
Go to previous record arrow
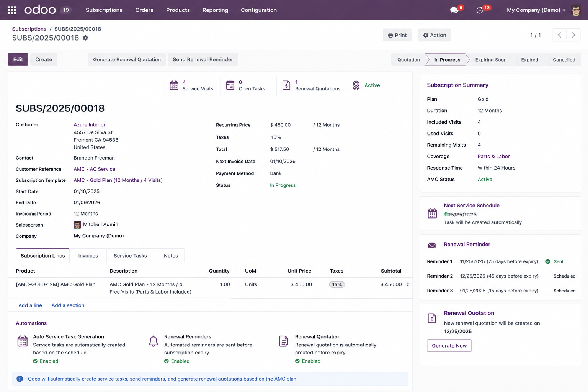click(560, 35)
